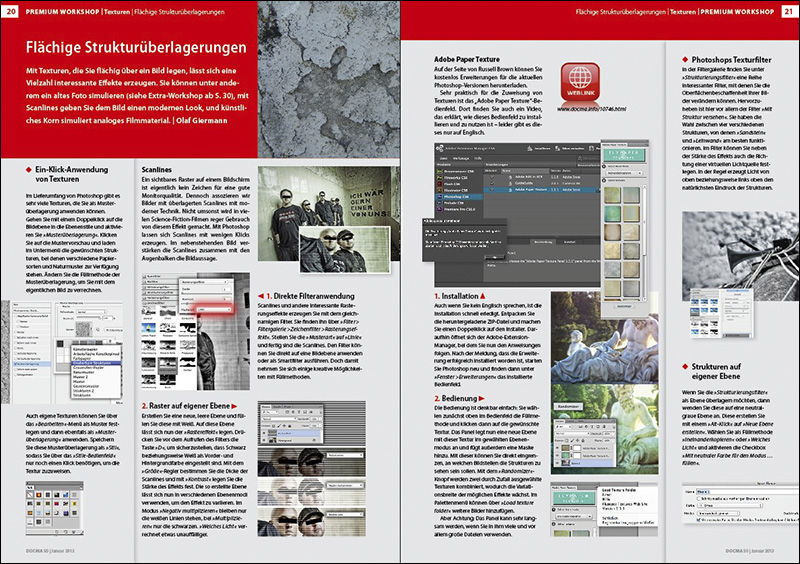Select the Flash CS6 product icon
Viewport: 800px width, 564px height.
tap(439, 184)
